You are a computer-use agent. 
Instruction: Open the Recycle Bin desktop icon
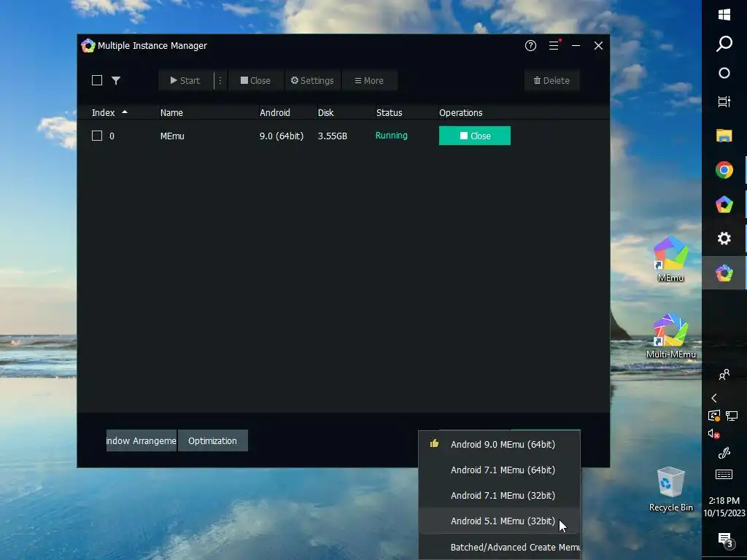click(x=671, y=489)
